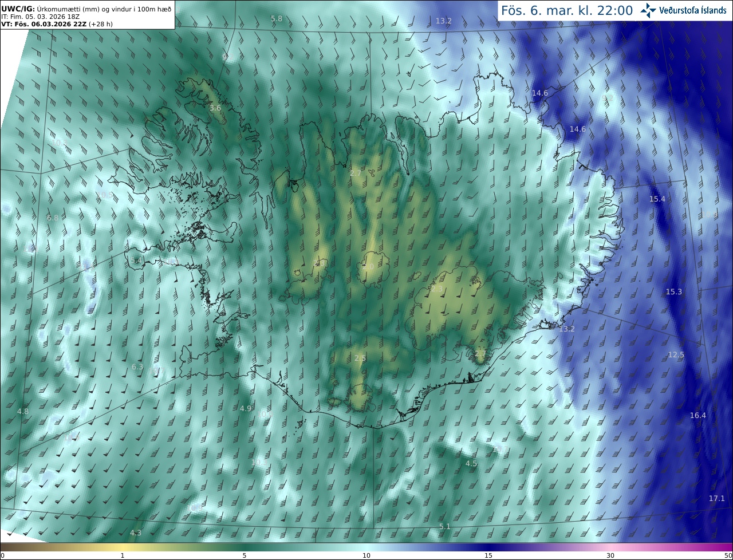733x560 pixels.
Task: Click the 6.8 value label
Action: (53, 218)
